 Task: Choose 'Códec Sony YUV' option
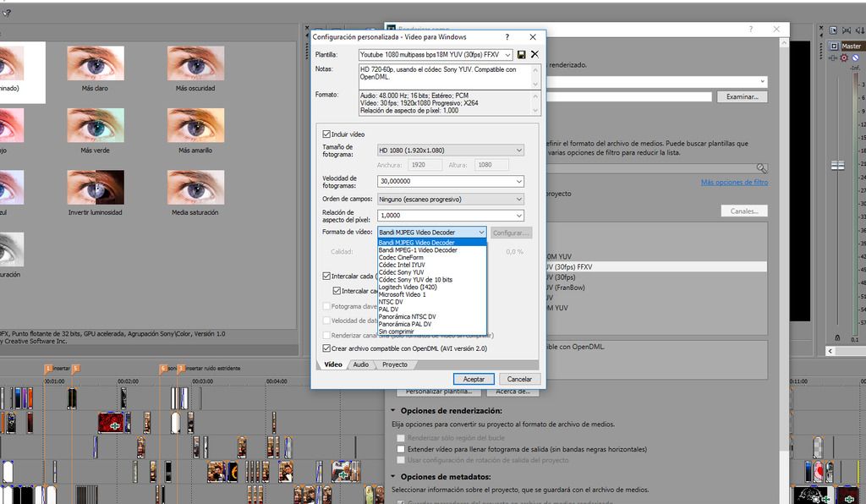point(432,272)
